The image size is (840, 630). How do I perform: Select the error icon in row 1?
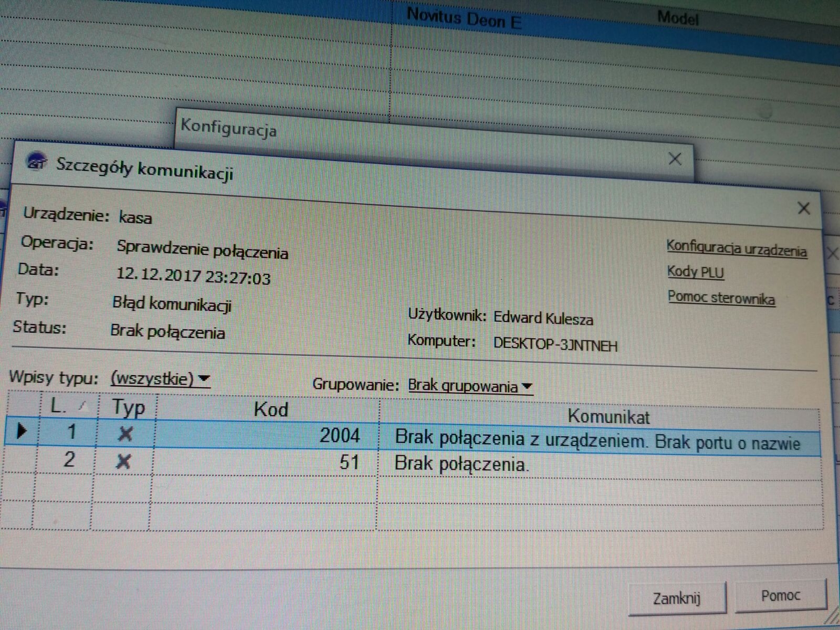pos(125,434)
